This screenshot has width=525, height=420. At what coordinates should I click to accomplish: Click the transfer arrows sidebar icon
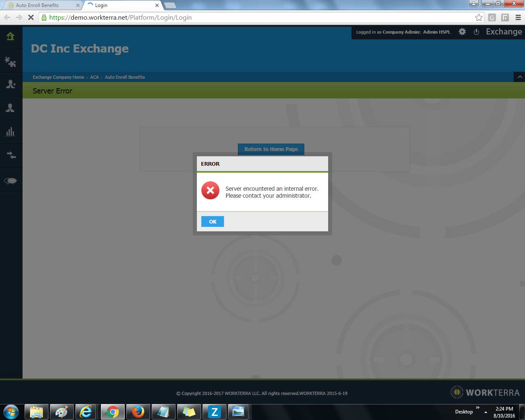(11, 155)
